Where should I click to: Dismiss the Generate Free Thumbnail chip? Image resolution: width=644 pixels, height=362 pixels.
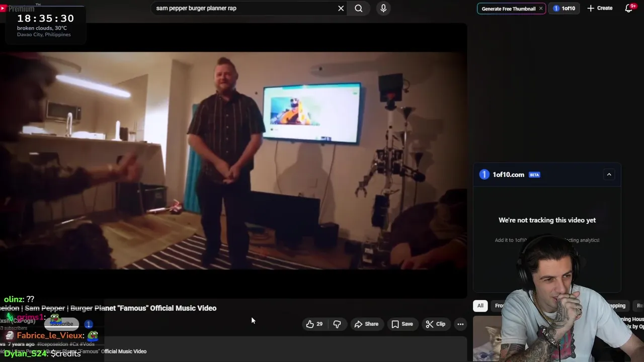(541, 9)
